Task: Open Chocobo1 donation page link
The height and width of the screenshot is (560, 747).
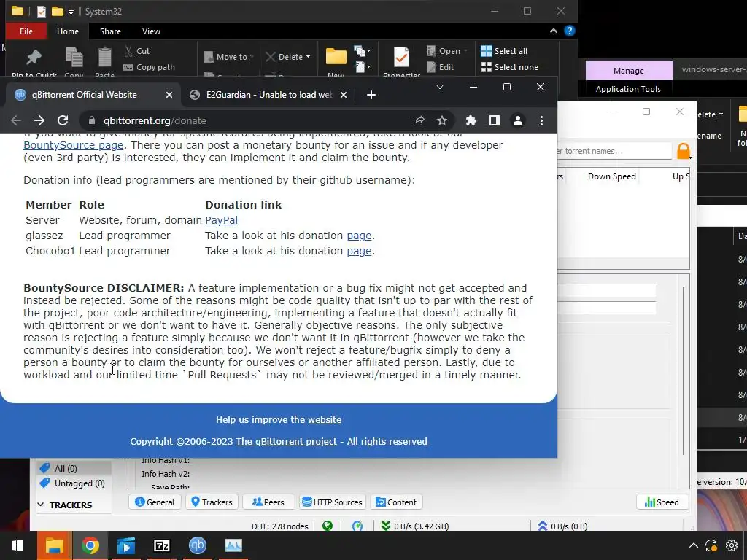Action: click(x=359, y=251)
